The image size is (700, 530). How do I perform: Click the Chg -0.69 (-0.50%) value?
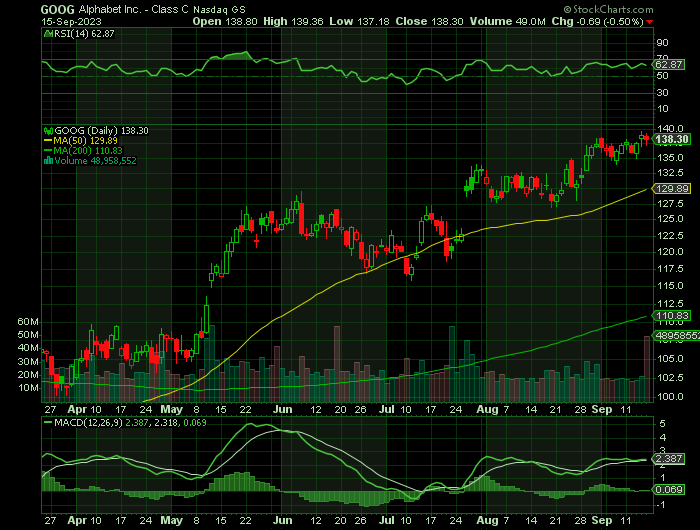tap(597, 21)
